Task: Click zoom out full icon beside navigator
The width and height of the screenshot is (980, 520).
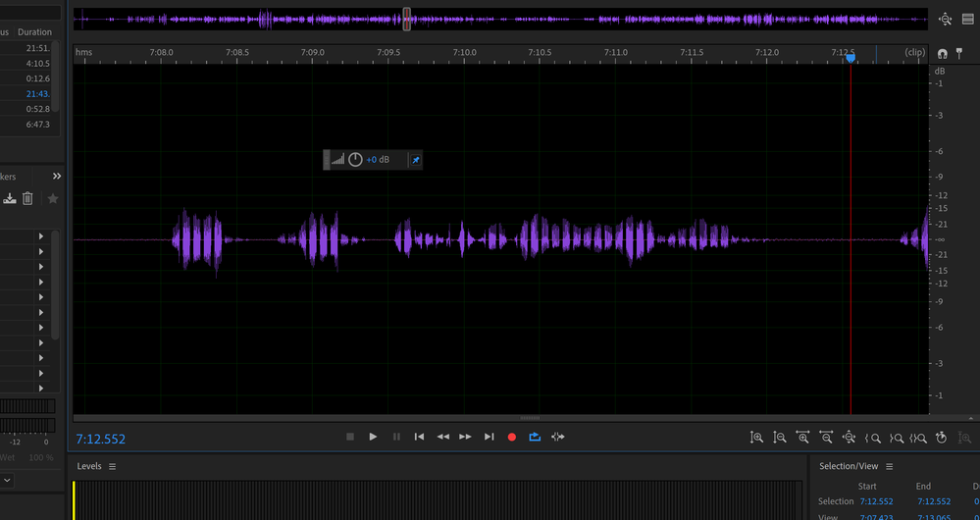Action: point(945,20)
